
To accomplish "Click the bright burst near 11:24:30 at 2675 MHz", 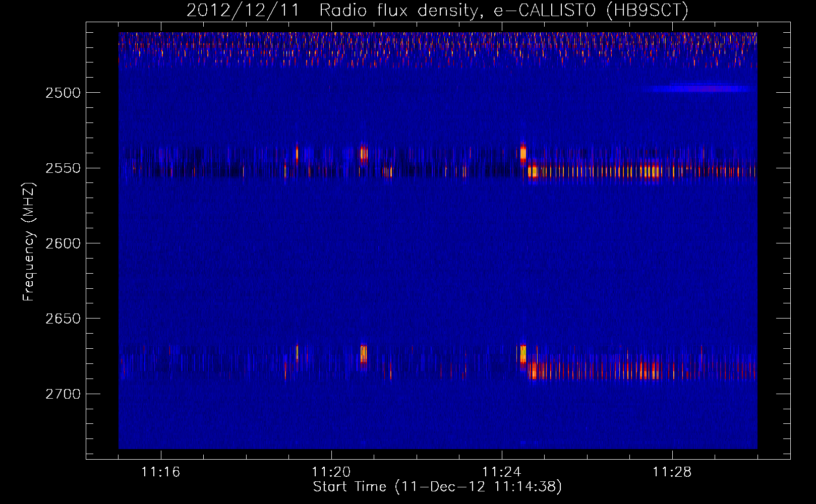I will [x=523, y=354].
